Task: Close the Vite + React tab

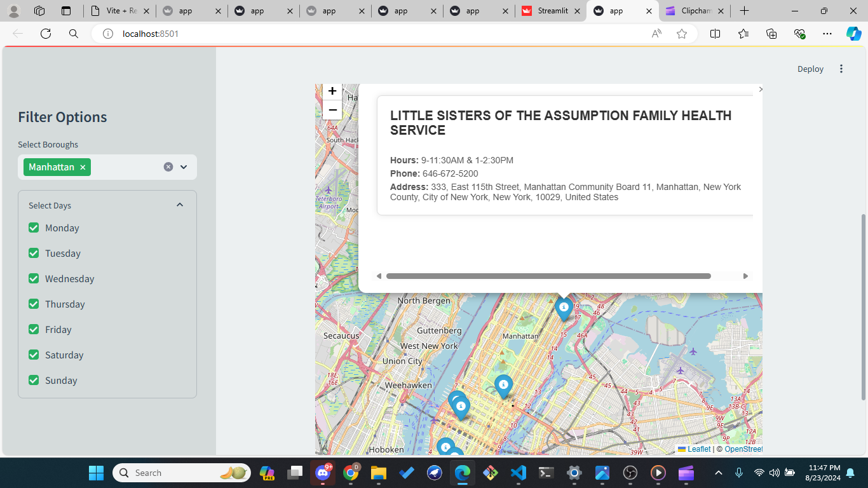Action: [x=146, y=11]
